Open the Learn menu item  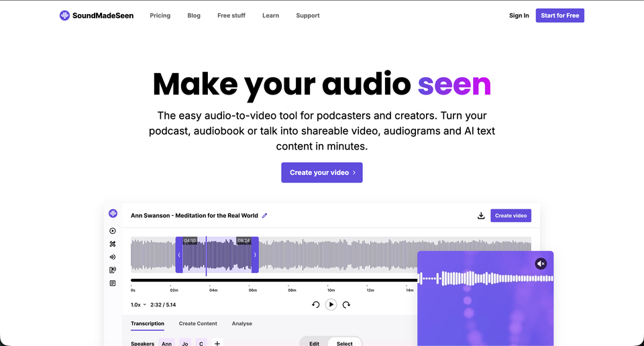click(x=270, y=15)
